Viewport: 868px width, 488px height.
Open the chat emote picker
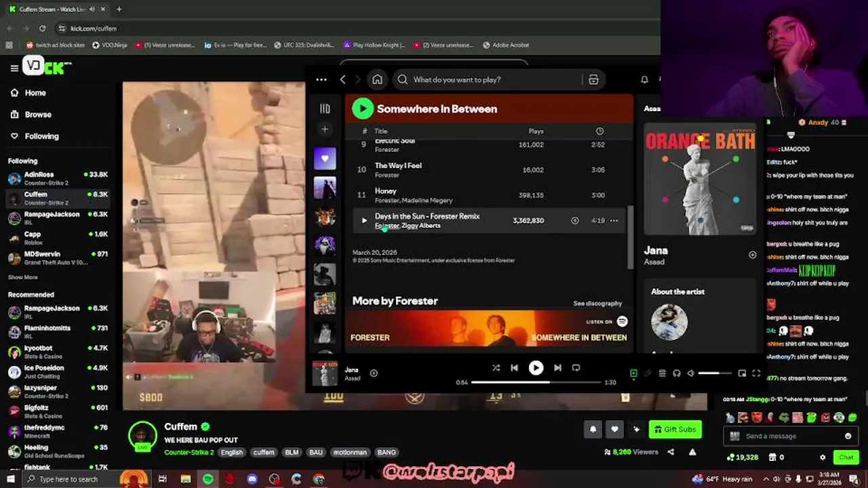[848, 436]
